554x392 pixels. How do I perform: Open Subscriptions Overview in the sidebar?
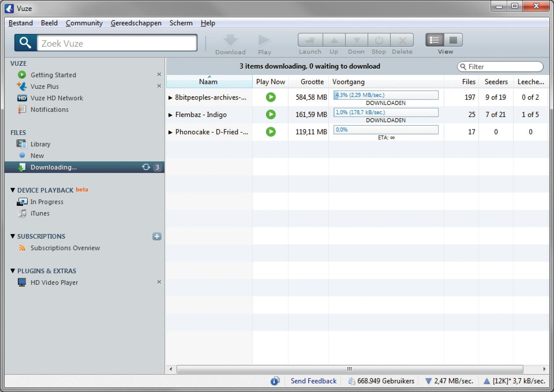pyautogui.click(x=65, y=248)
